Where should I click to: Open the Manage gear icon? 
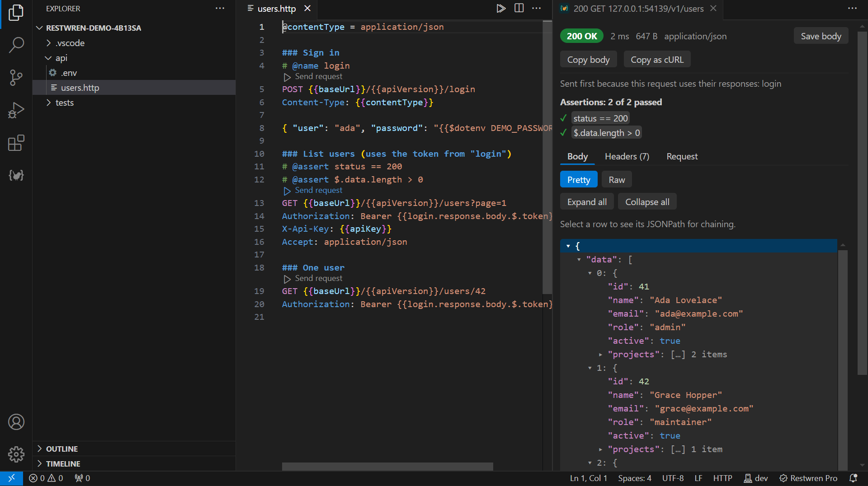pos(16,454)
